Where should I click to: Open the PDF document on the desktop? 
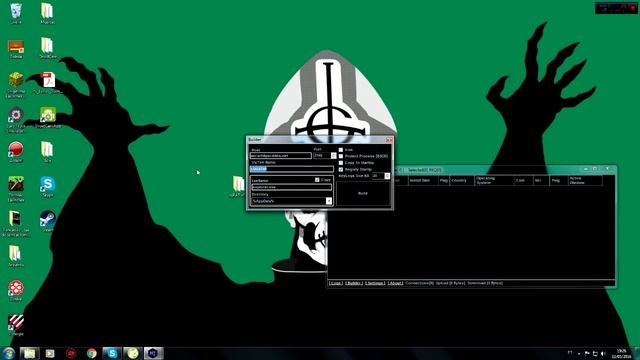[x=48, y=82]
